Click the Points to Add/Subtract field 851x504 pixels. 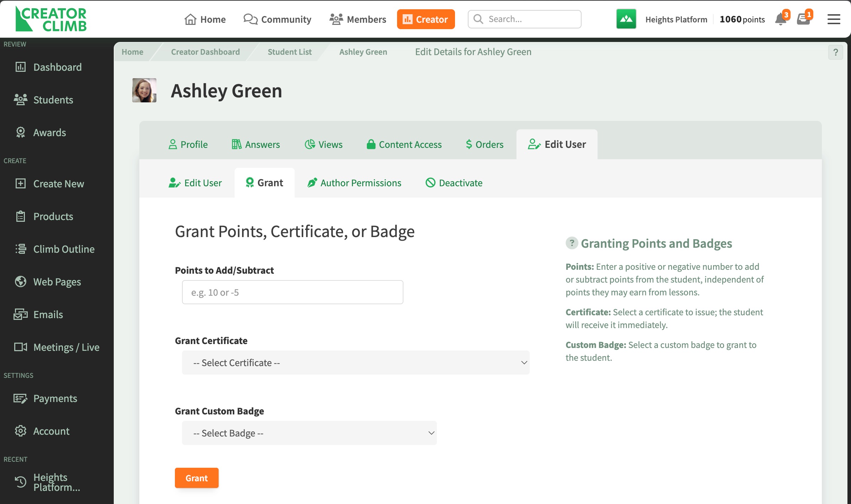292,292
